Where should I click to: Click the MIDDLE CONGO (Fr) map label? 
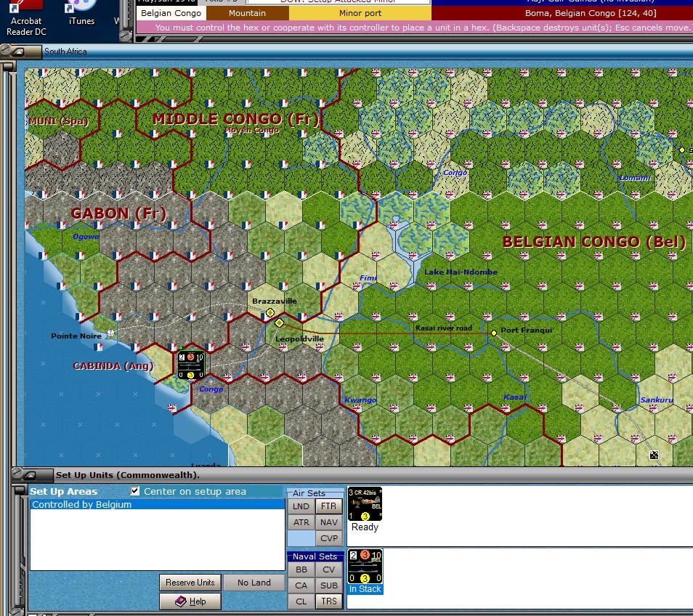pyautogui.click(x=235, y=119)
